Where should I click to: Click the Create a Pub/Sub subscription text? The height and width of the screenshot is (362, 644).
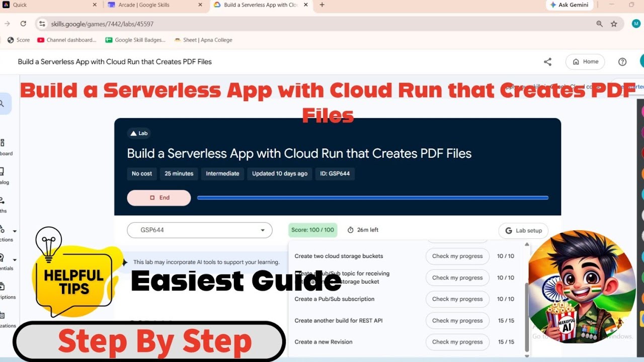tap(335, 299)
